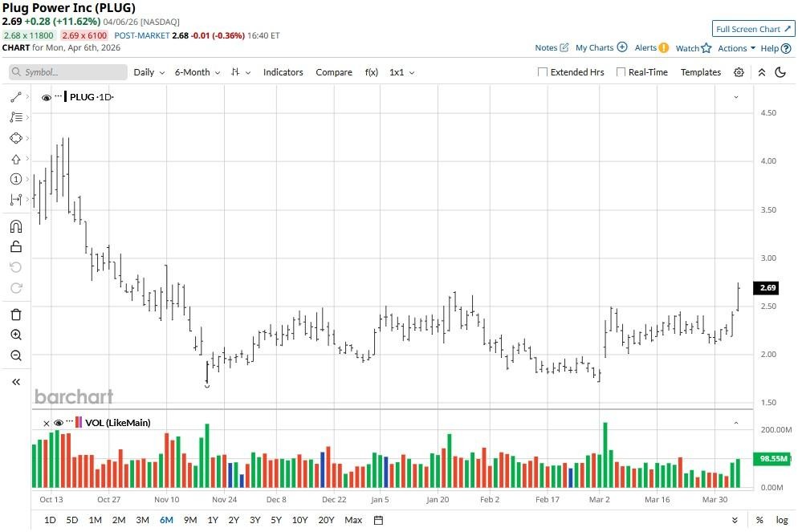
Task: Remove the VOL indicator
Action: point(47,423)
